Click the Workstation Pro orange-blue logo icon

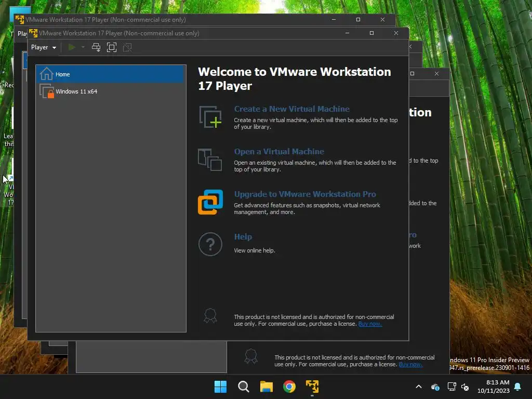[x=210, y=202]
